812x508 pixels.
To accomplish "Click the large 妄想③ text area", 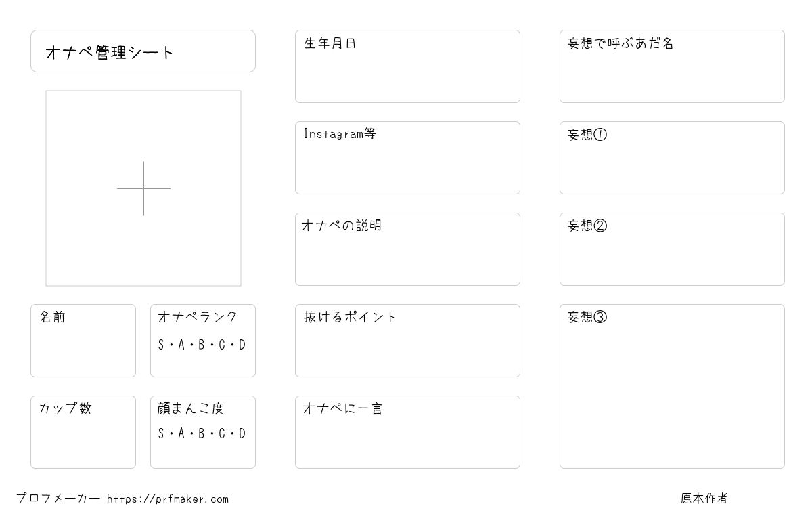I will point(672,386).
